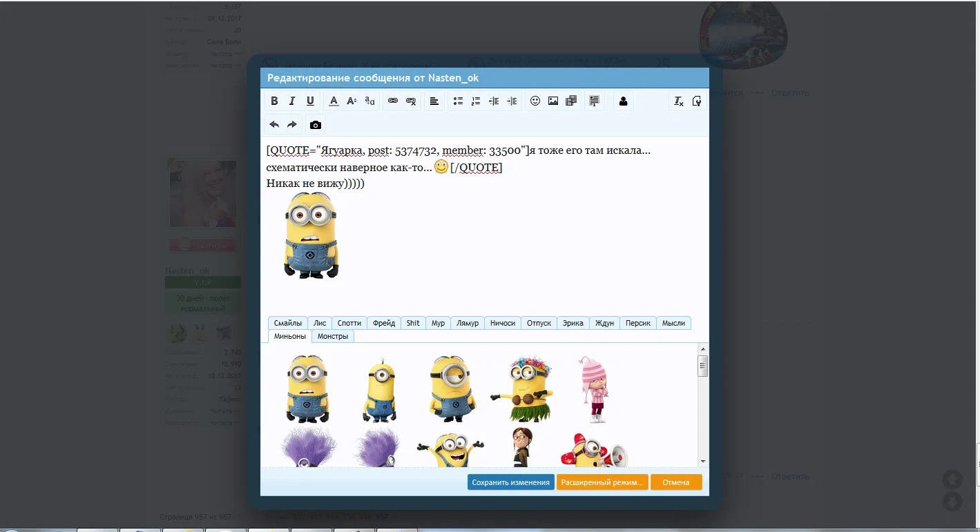Image resolution: width=980 pixels, height=532 pixels.
Task: Click the increase indent icon
Action: pos(512,101)
